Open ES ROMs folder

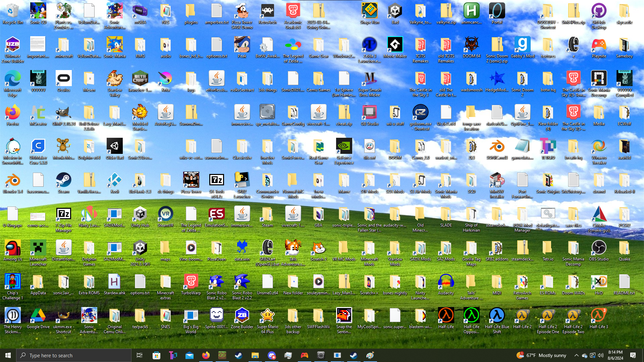548,284
